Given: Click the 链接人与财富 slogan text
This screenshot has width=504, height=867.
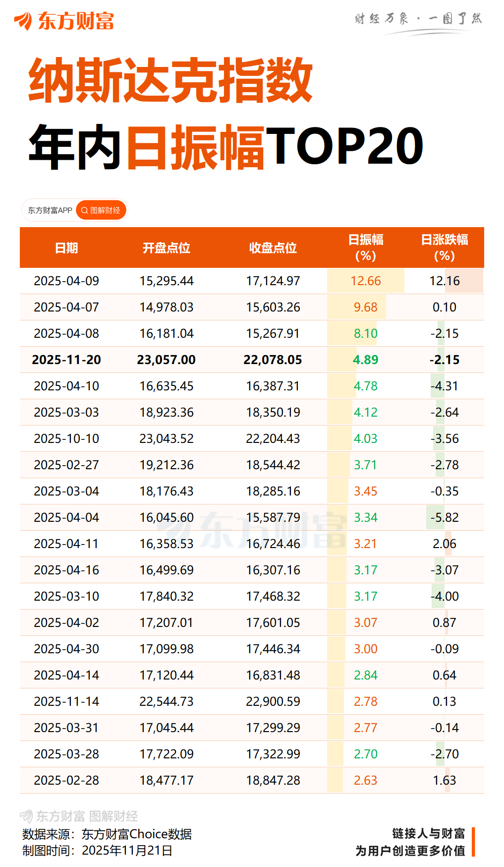Looking at the screenshot, I should 428,833.
